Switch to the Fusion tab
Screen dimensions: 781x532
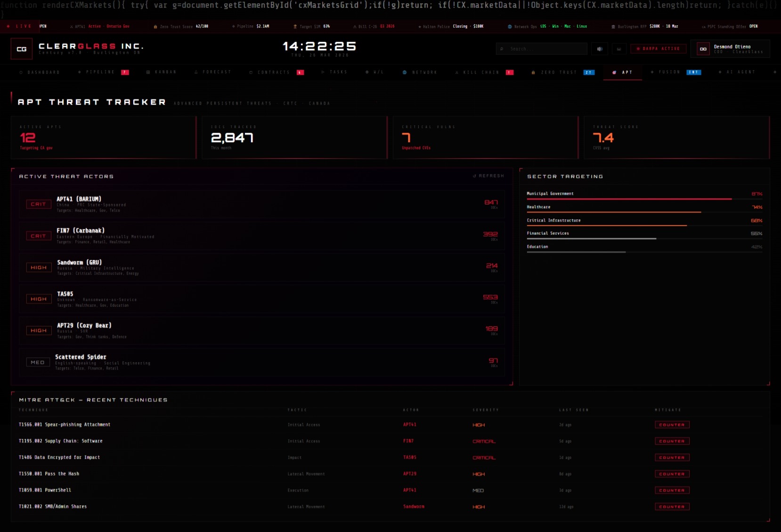point(676,72)
